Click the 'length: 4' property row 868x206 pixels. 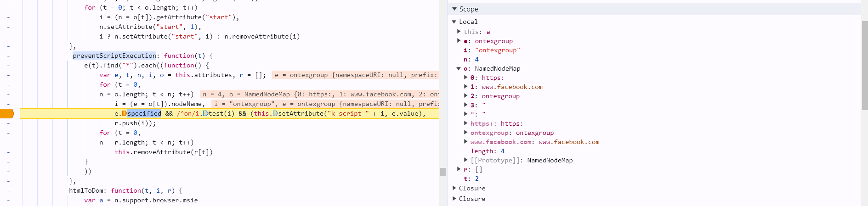(487, 151)
